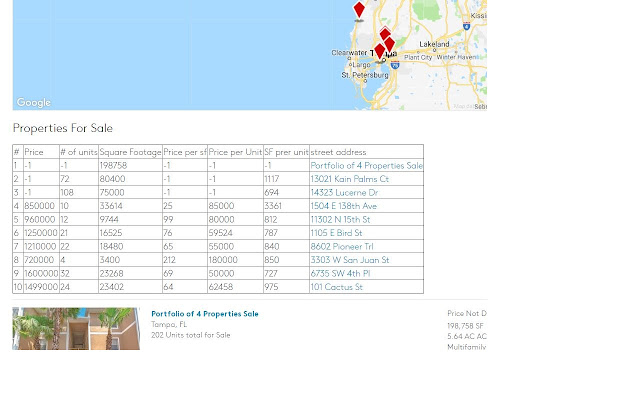Screen dimensions: 640x400
Task: Click the Lakeland label on the map
Action: point(434,45)
